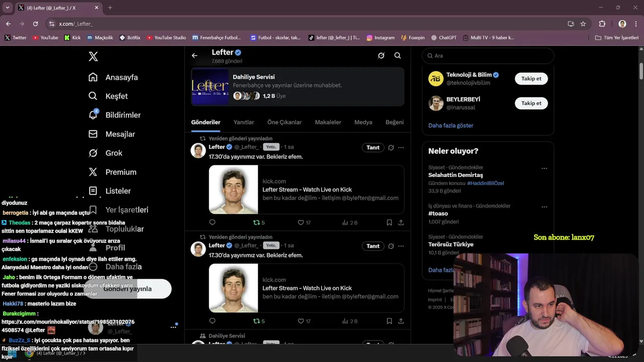Click the X logo in the sidebar
The image size is (644, 362).
93,56
